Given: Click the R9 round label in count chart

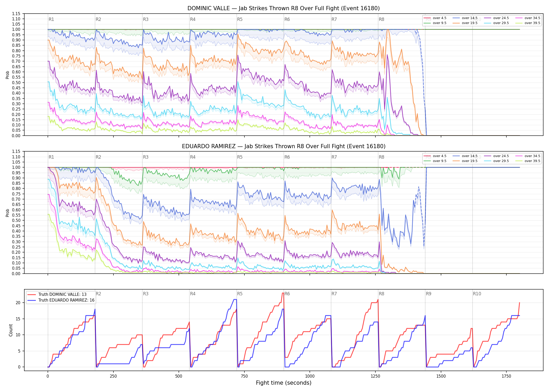Looking at the screenshot, I should coord(428,294).
